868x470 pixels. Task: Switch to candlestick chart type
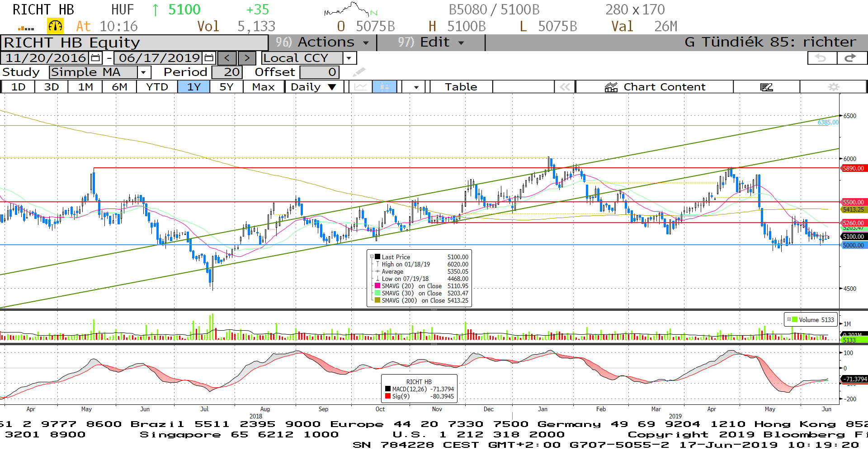(384, 87)
